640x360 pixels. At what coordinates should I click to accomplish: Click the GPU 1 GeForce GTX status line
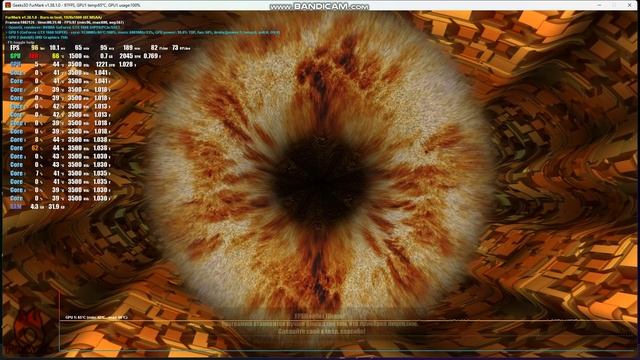coord(143,32)
